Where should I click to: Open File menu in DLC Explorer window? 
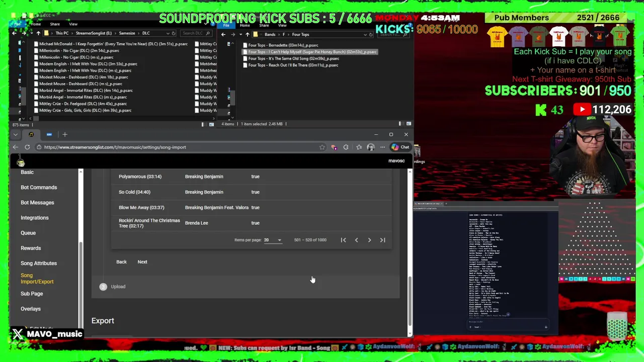(17, 24)
